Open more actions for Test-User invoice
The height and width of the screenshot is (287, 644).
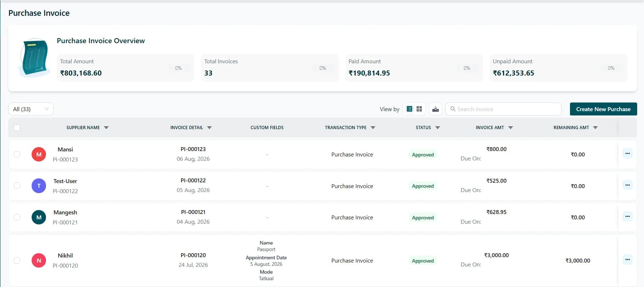coord(627,185)
